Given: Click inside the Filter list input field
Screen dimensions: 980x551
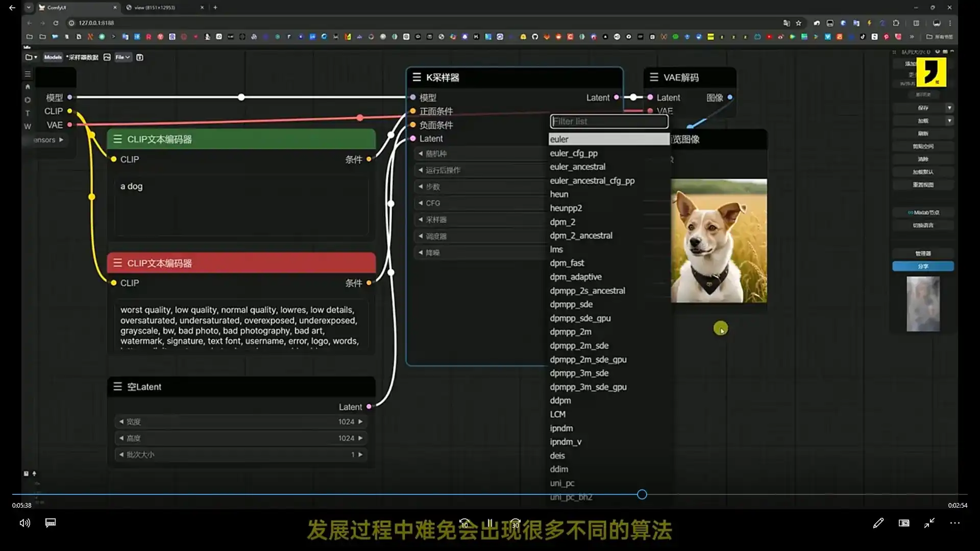Looking at the screenshot, I should [x=609, y=121].
